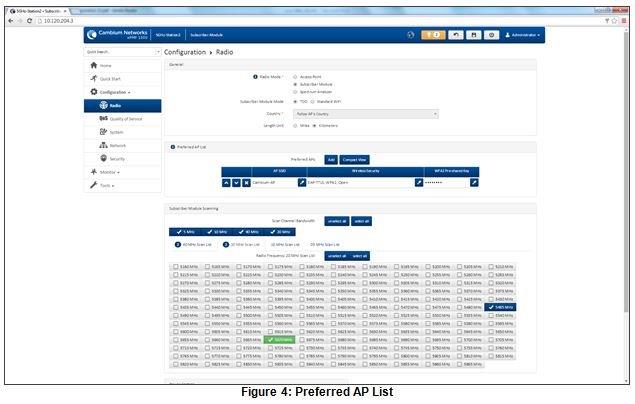This screenshot has width=635, height=404.
Task: Open the Network configuration page
Action: (x=117, y=145)
